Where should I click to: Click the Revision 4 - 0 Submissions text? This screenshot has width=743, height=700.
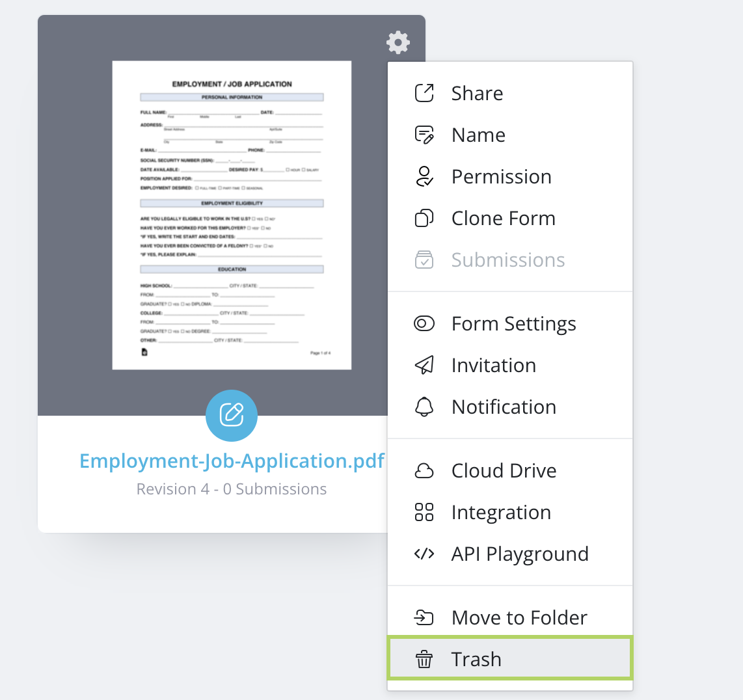[x=232, y=489]
